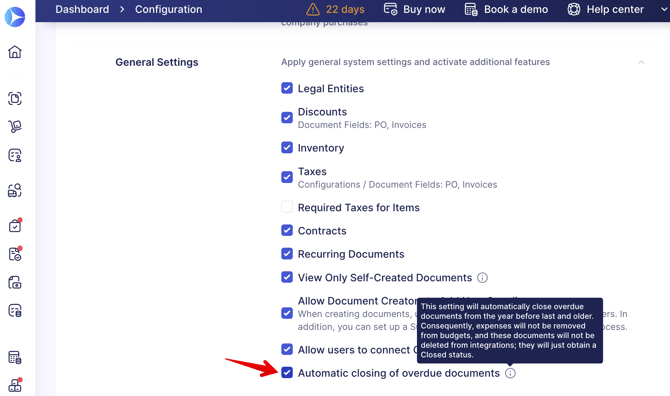Click the calculator table sidebar icon
Image resolution: width=670 pixels, height=396 pixels.
15,357
